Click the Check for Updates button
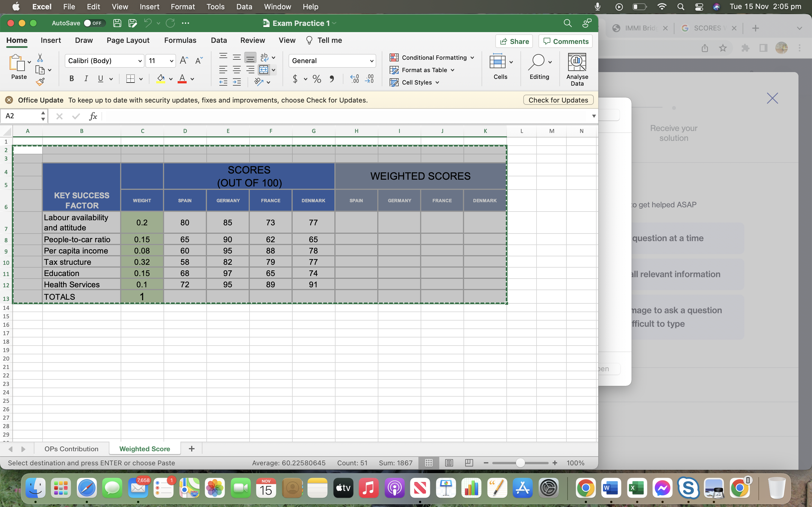This screenshot has height=507, width=812. [x=558, y=100]
